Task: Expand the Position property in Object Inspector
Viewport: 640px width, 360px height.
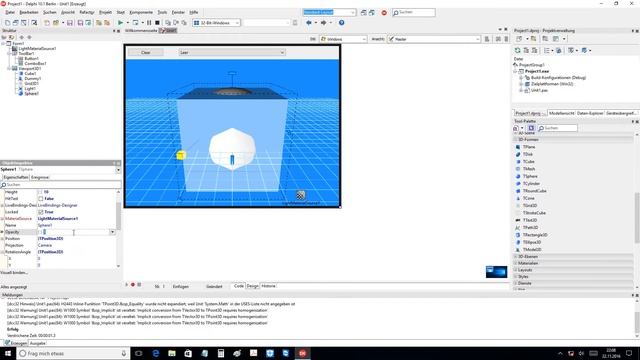Action: pos(2,239)
